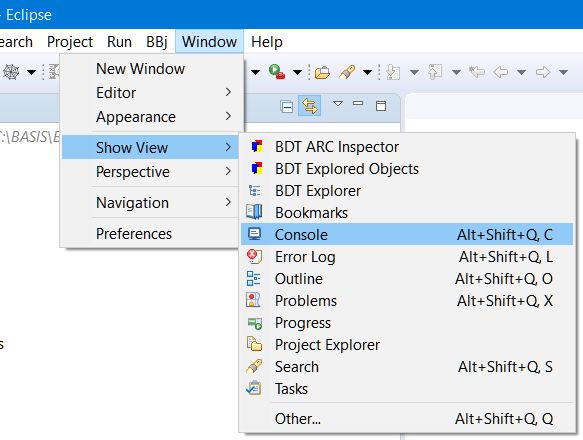The width and height of the screenshot is (583, 440).
Task: Click the next annotation toolbar icon
Action: pyautogui.click(x=393, y=72)
